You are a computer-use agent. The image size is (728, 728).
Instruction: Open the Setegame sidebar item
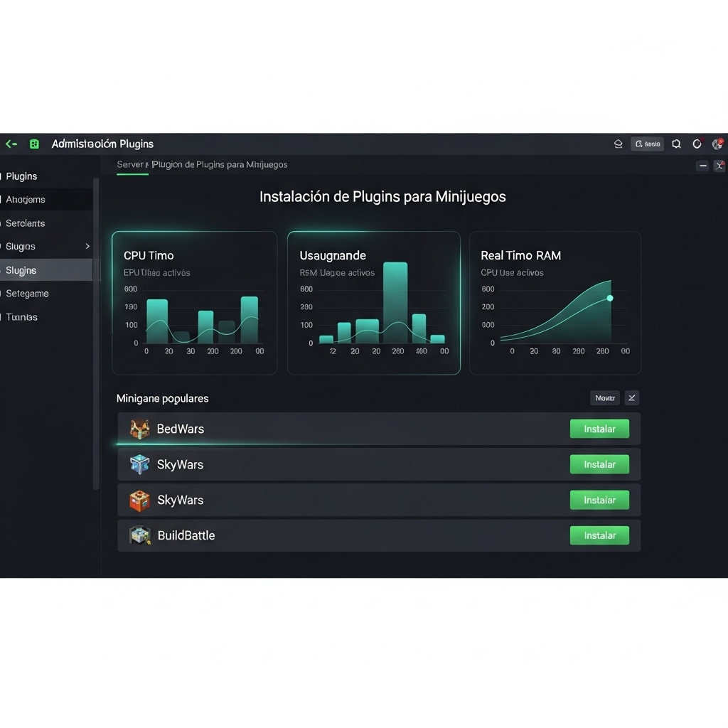[27, 294]
